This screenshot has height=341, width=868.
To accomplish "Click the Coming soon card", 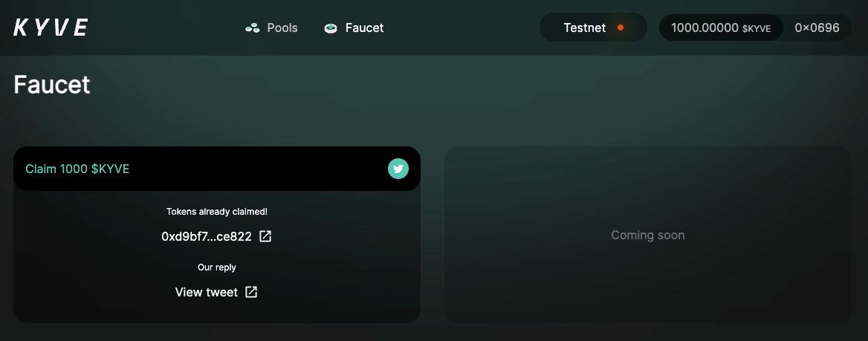I will [x=647, y=235].
